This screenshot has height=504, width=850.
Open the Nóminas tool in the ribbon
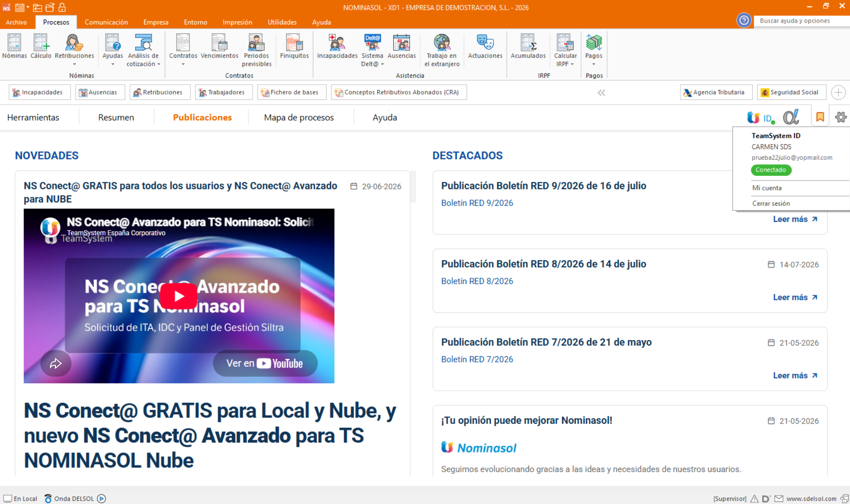point(14,47)
